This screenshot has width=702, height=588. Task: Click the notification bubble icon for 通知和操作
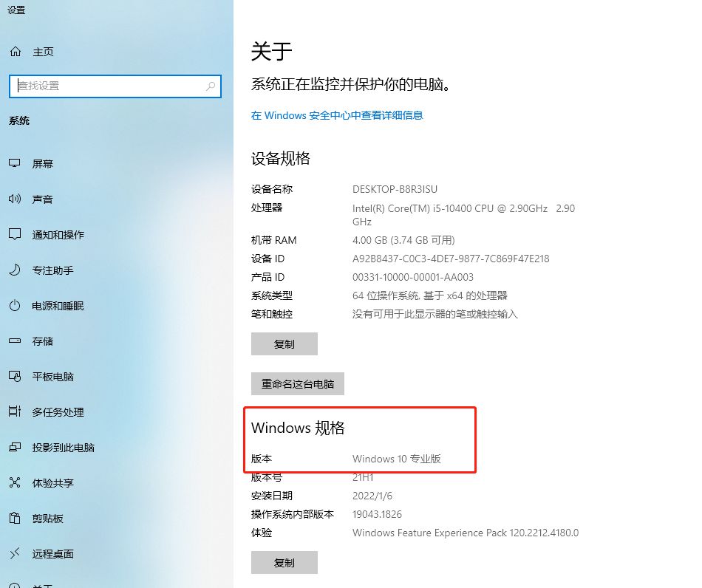pos(15,234)
